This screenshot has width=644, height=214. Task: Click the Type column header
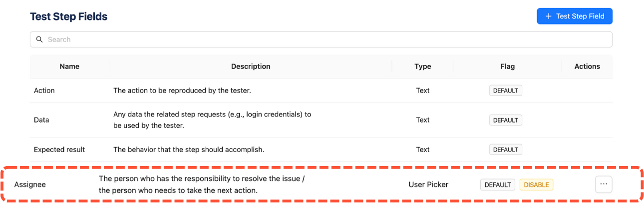point(422,66)
